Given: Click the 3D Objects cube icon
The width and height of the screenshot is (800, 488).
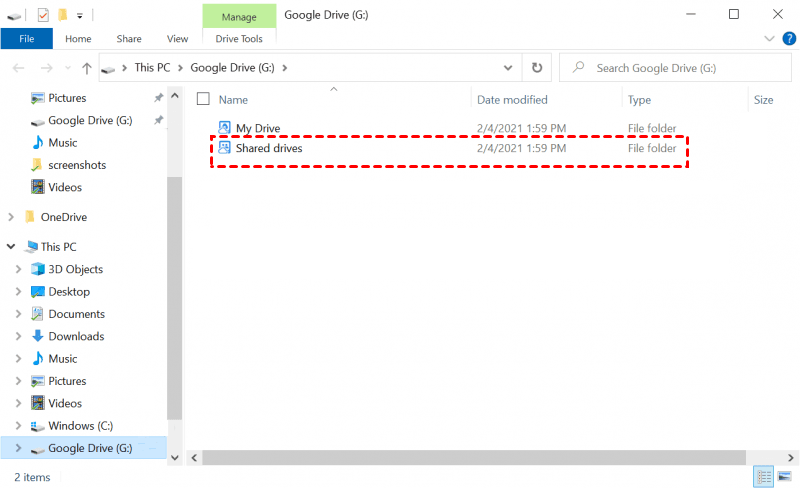Looking at the screenshot, I should [x=38, y=269].
